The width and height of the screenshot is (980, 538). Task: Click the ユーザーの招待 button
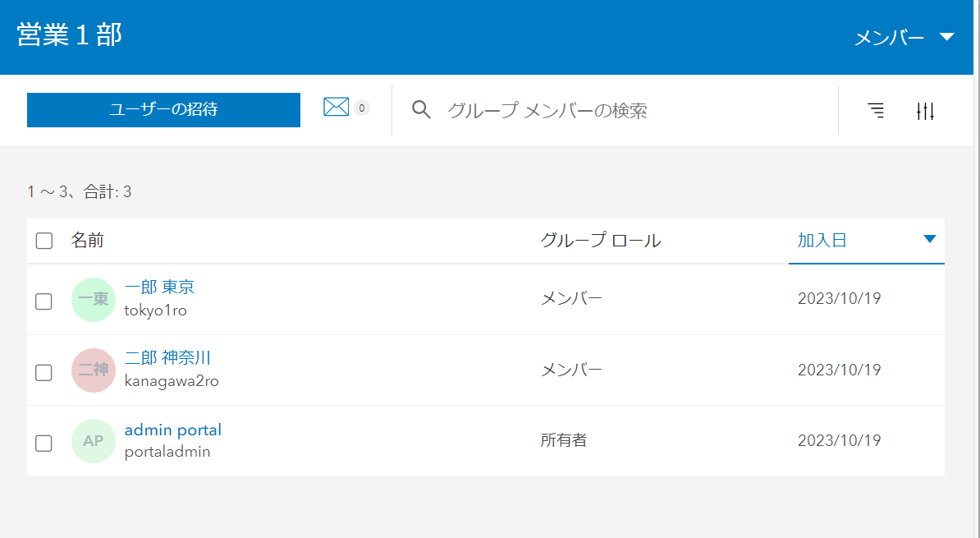pos(164,110)
